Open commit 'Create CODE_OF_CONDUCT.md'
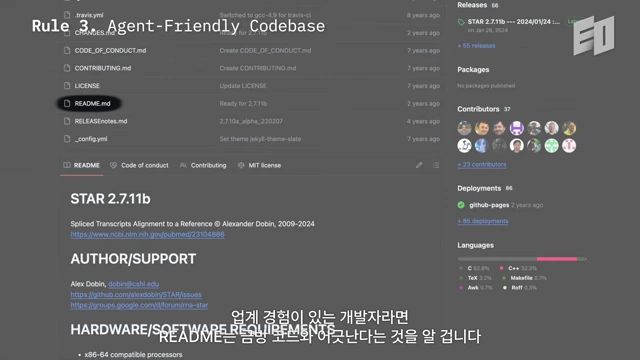 pyautogui.click(x=265, y=51)
